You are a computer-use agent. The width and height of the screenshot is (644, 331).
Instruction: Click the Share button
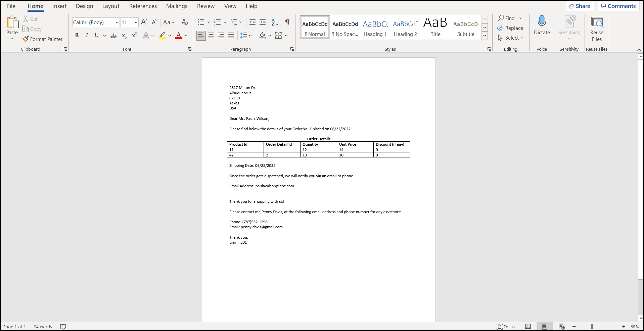pos(580,6)
